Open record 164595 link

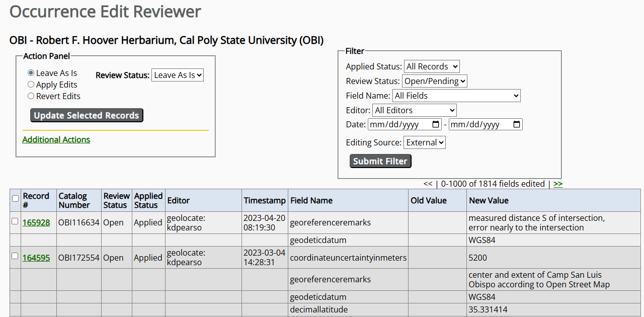pos(36,258)
